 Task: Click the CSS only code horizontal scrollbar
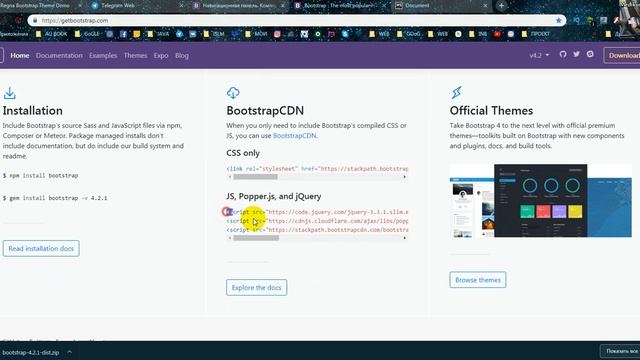pyautogui.click(x=256, y=177)
